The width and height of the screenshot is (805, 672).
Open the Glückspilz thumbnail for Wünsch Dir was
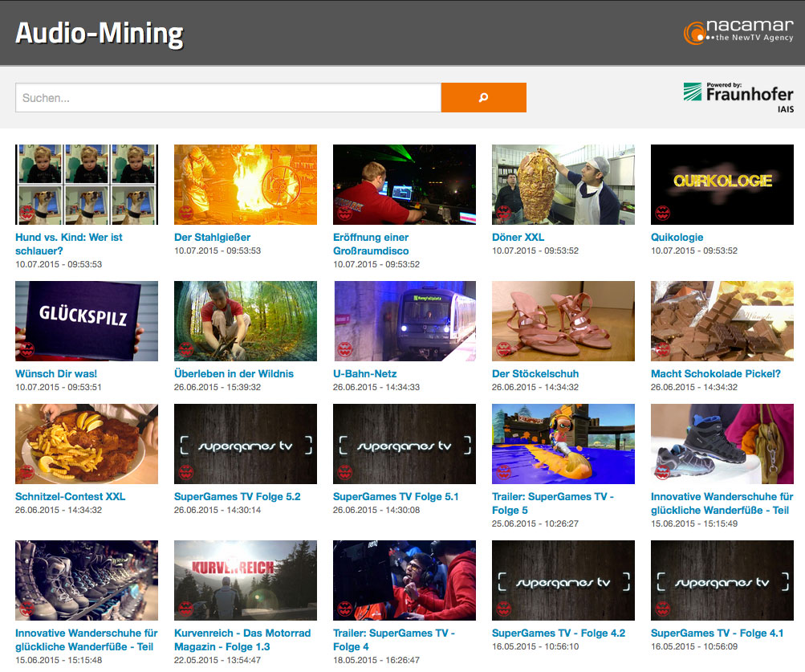pos(87,321)
